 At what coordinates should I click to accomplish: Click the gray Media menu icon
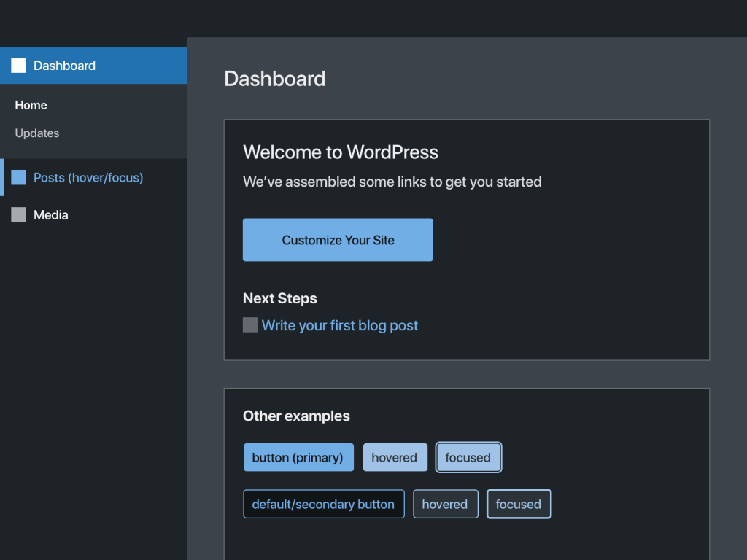[x=18, y=215]
